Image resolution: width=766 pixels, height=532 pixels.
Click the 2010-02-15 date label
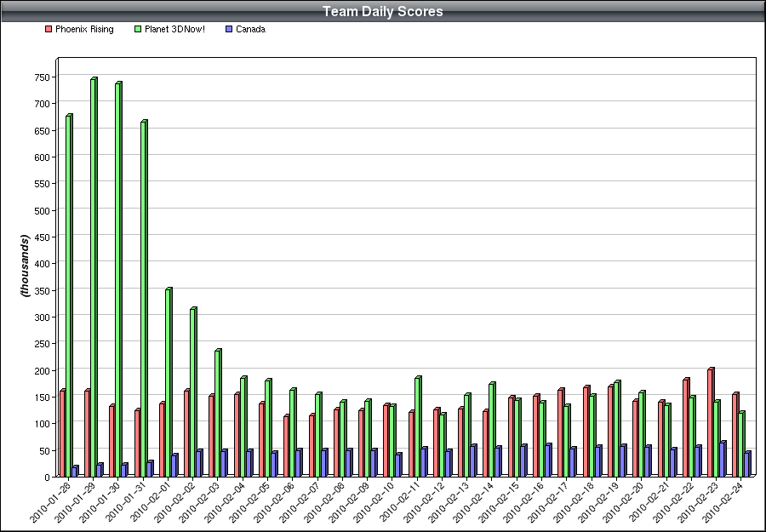point(500,501)
